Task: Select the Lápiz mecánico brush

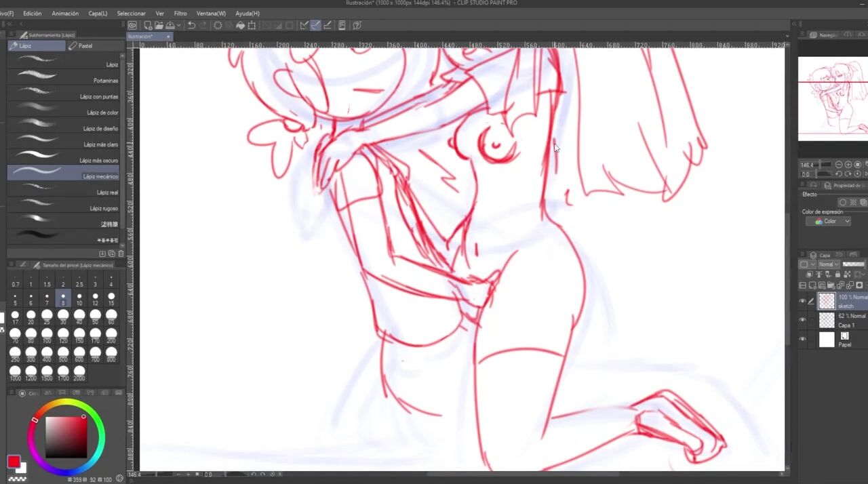Action: [x=63, y=176]
